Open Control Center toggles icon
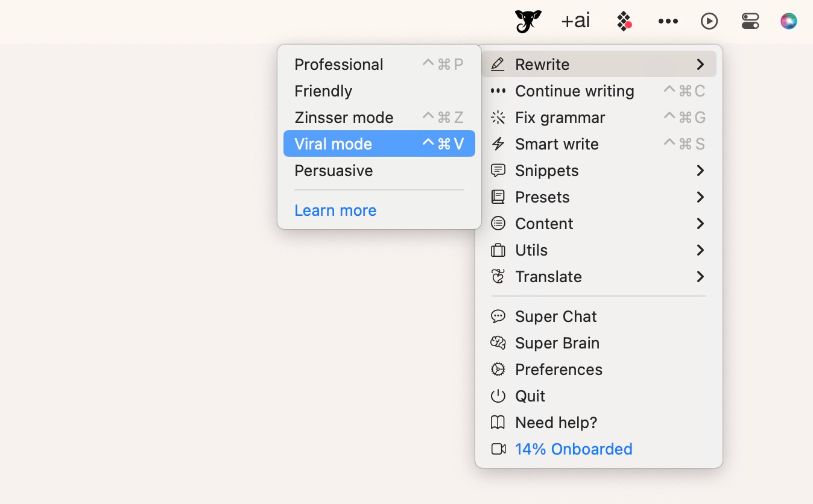Screen dimensions: 813x504 coord(750,22)
